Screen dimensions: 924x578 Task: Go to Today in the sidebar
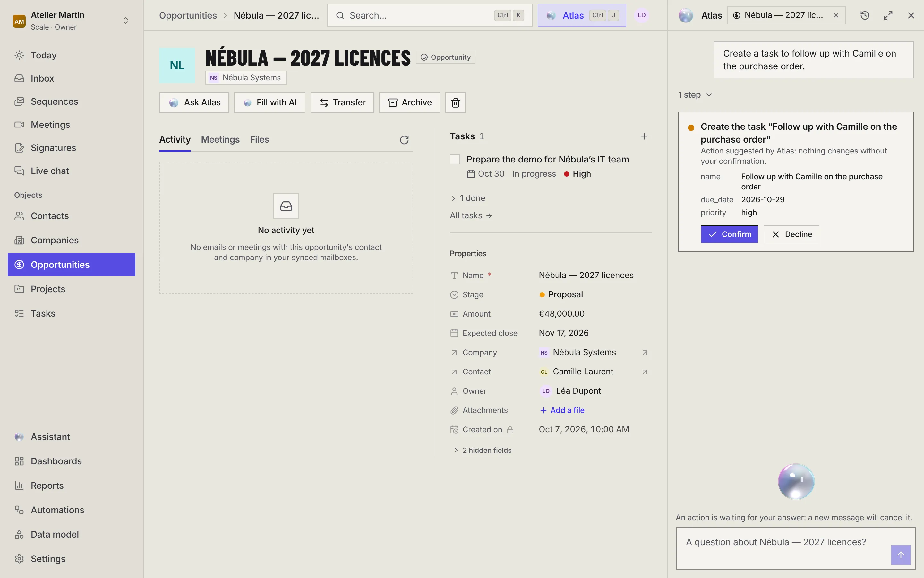72,55
